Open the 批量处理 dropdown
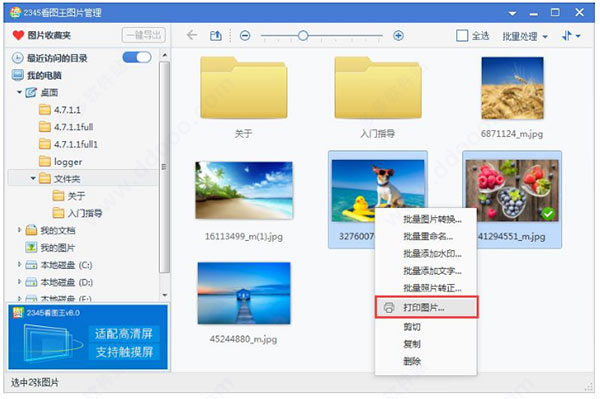Image resolution: width=600 pixels, height=399 pixels. click(x=525, y=36)
